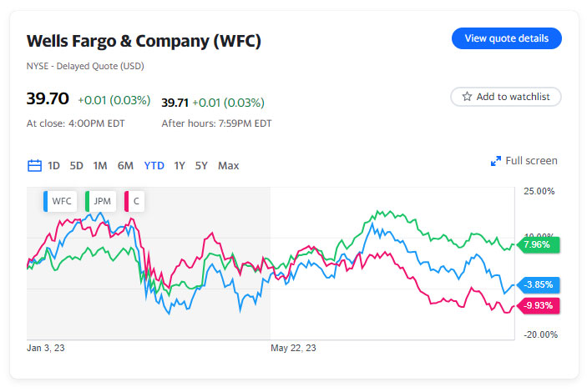
Task: Toggle the C comparison legend chip
Action: coord(131,201)
